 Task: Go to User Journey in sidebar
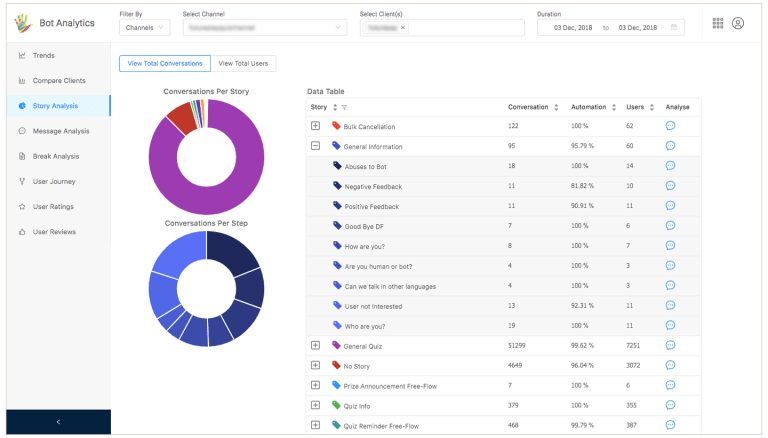tap(53, 181)
